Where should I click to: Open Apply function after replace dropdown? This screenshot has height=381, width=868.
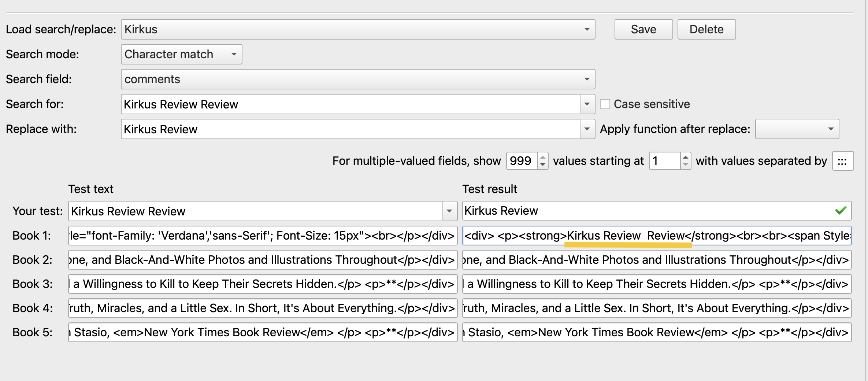pyautogui.click(x=831, y=129)
